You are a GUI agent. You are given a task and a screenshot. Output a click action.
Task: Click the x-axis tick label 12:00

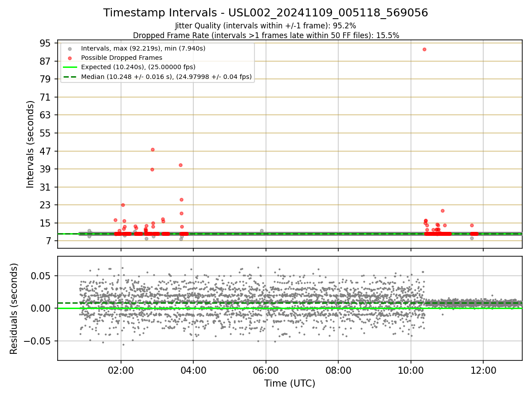pos(483,370)
